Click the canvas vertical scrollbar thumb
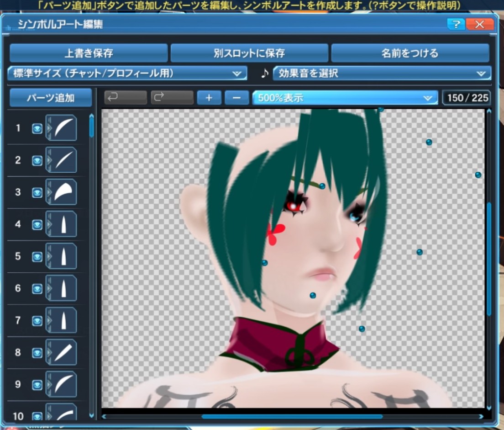This screenshot has height=430, width=504. pos(489,259)
